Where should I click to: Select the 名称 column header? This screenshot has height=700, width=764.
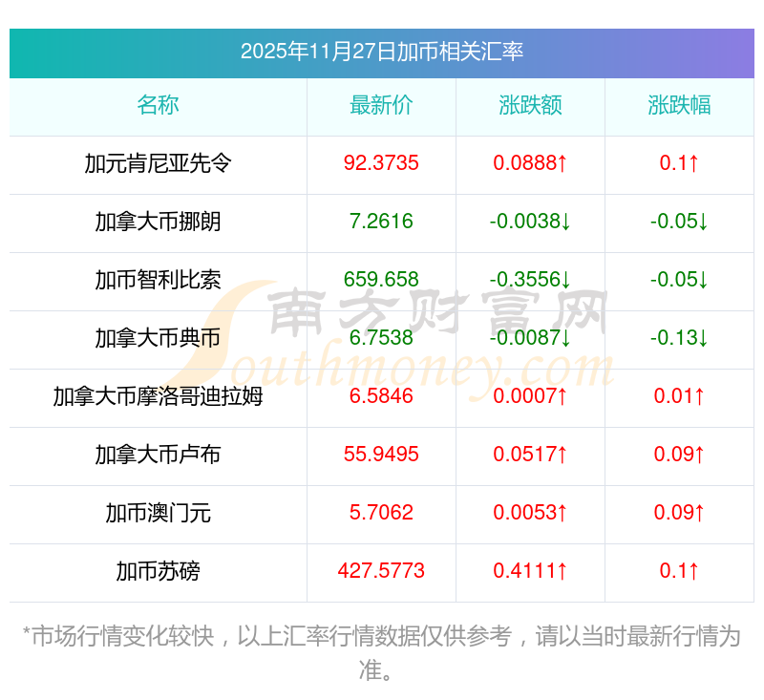pyautogui.click(x=158, y=105)
